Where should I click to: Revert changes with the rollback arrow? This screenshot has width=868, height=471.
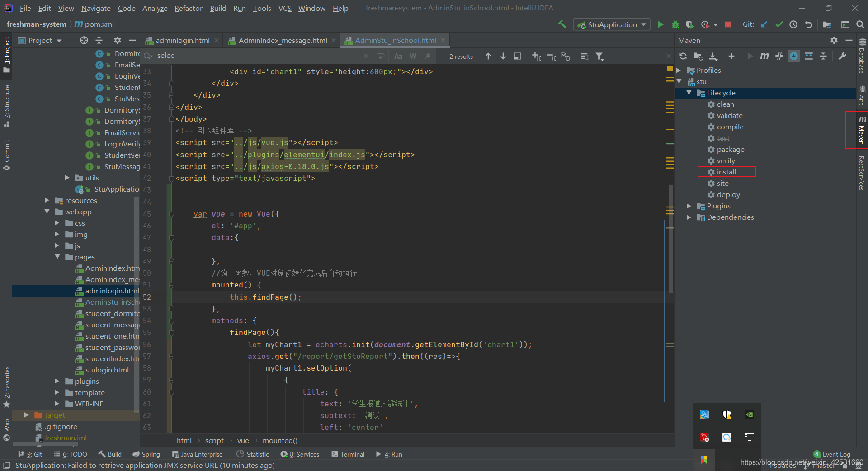(808, 24)
